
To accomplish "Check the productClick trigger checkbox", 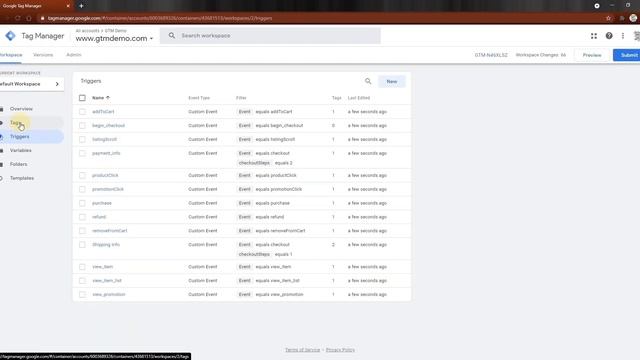I will pos(82,176).
